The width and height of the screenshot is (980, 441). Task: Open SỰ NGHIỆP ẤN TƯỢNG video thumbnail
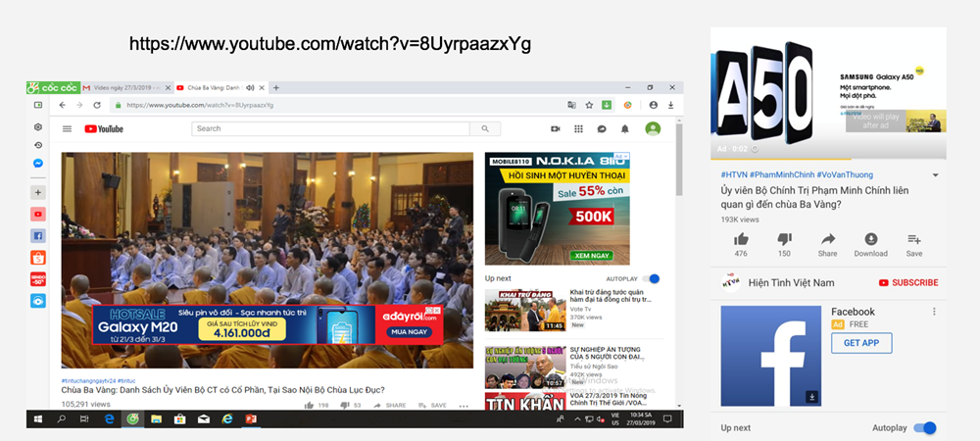(x=525, y=367)
